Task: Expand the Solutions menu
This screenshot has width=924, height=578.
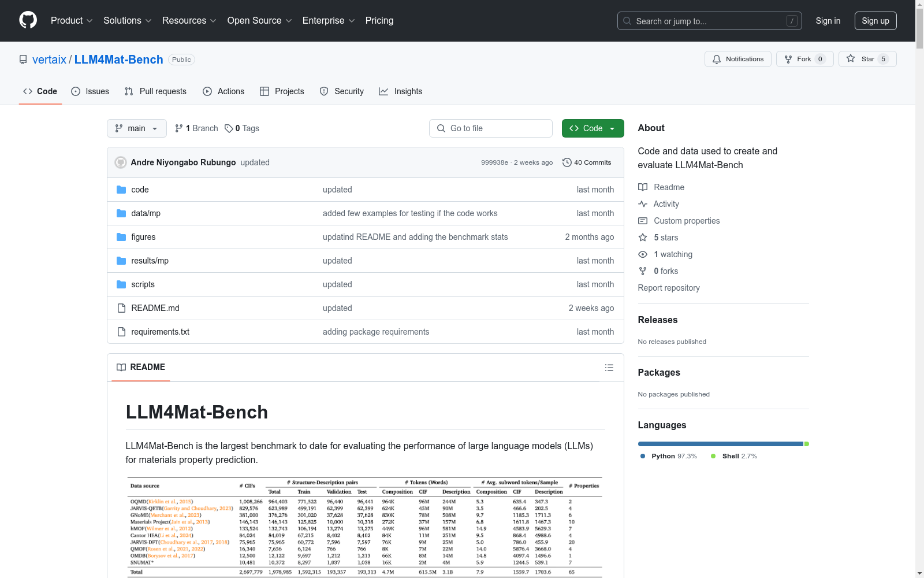Action: point(127,21)
